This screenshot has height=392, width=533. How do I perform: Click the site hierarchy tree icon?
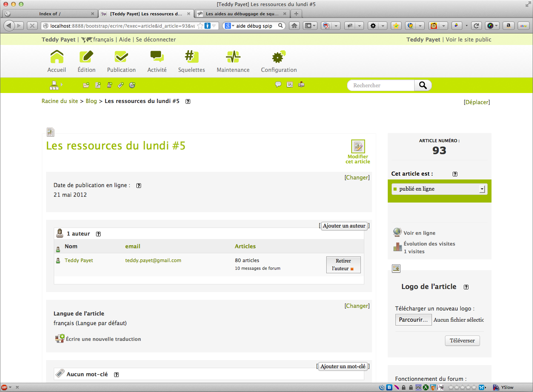click(54, 85)
